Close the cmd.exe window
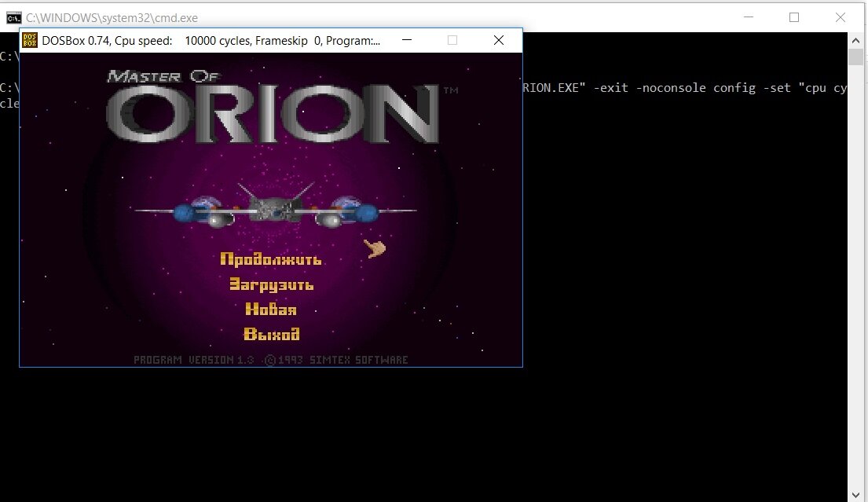The image size is (868, 502). pos(841,17)
